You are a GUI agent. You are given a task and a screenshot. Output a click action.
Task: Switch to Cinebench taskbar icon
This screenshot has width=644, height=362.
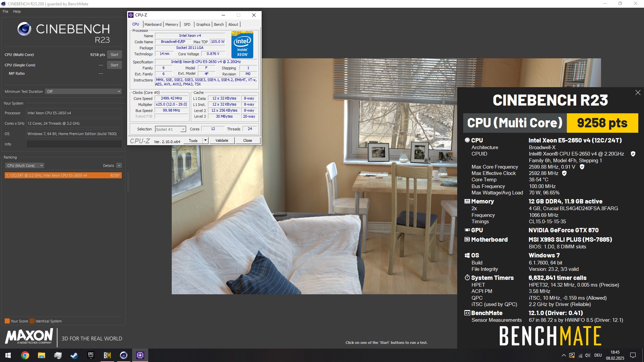123,355
